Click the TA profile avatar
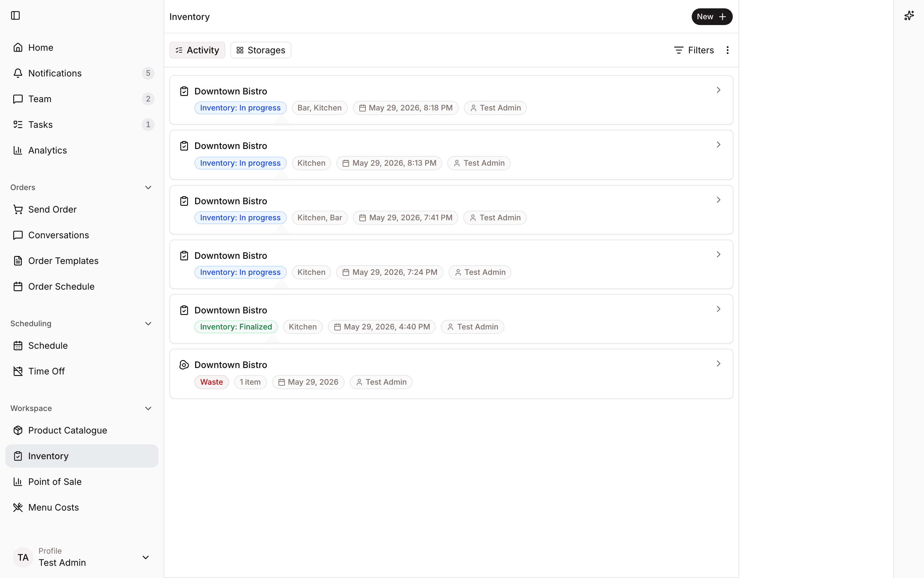Viewport: 924px width, 578px height. pyautogui.click(x=23, y=557)
